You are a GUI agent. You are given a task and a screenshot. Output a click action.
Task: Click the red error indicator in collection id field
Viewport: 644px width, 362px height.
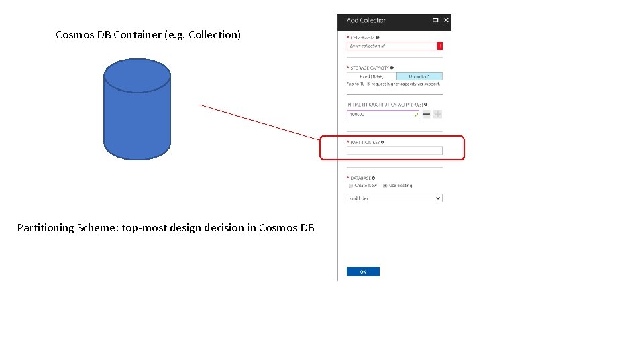[x=439, y=46]
